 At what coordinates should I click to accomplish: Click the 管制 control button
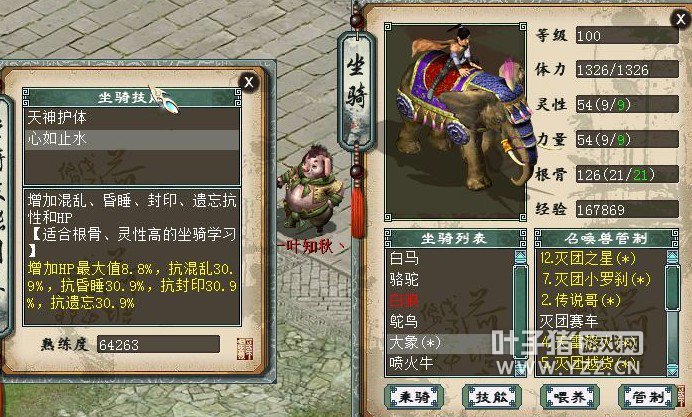[647, 397]
